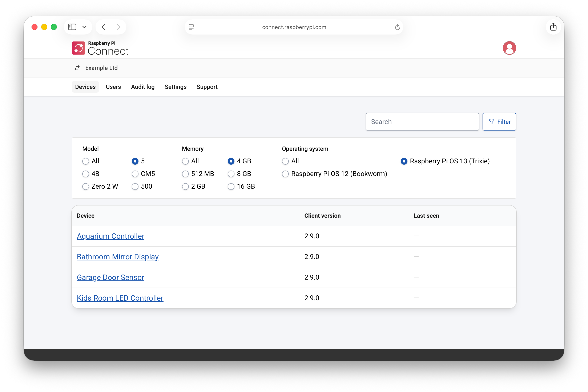Open the Aquarium Controller device link
Image resolution: width=588 pixels, height=392 pixels.
click(110, 236)
